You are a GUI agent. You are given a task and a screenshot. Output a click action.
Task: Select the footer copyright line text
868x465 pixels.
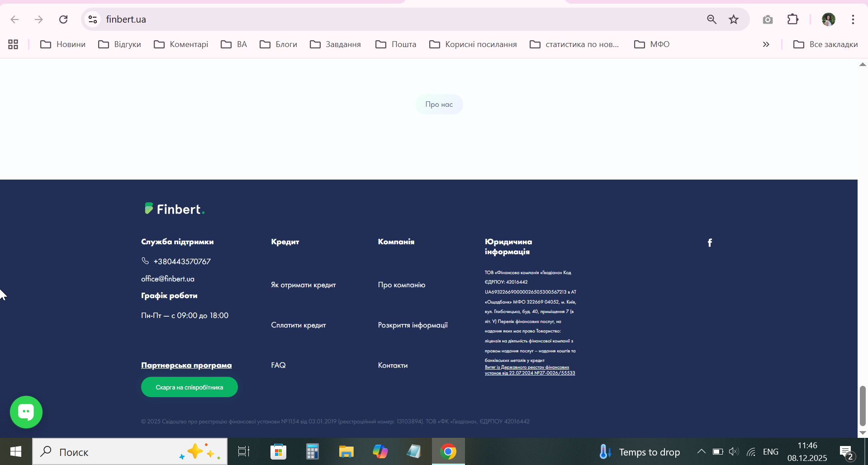335,422
